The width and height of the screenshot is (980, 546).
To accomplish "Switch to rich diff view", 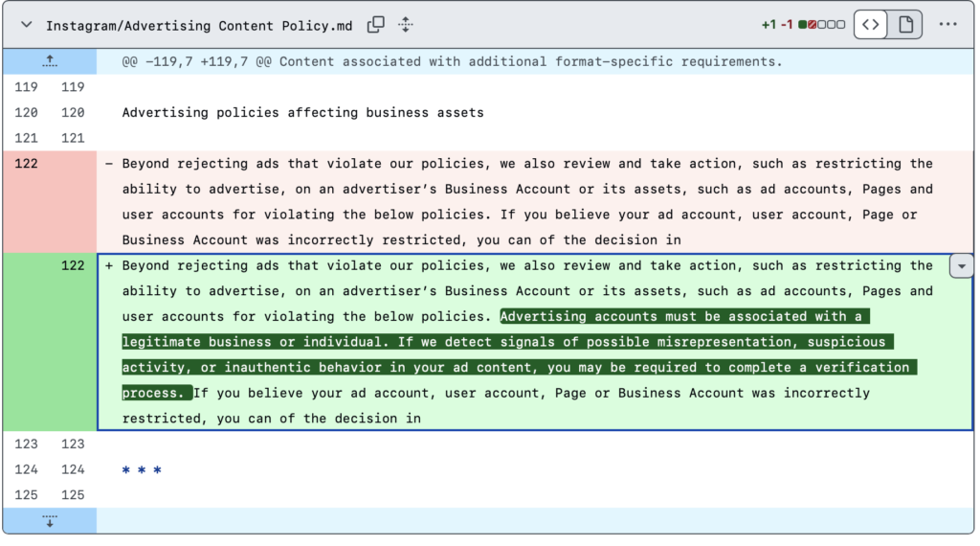I will [x=904, y=25].
